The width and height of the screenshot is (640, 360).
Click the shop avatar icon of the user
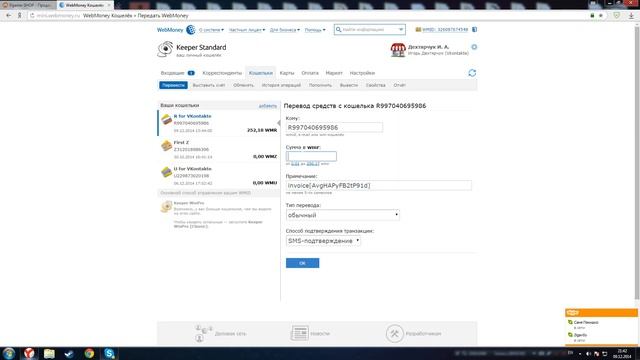(x=398, y=50)
